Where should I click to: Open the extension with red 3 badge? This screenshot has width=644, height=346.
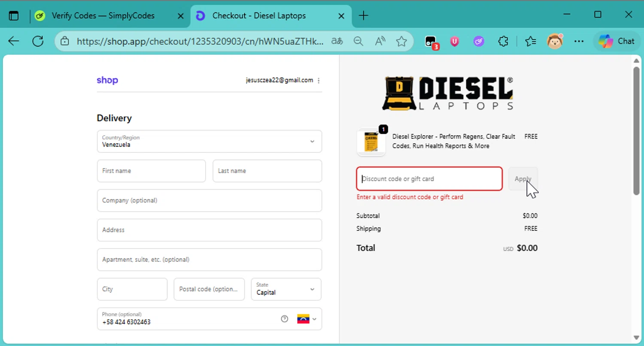tap(431, 42)
